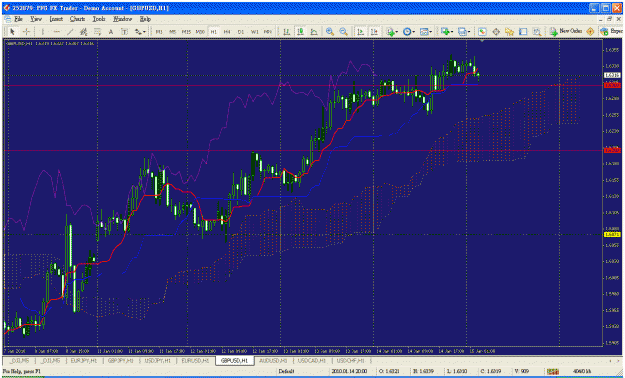The height and width of the screenshot is (378, 625).
Task: Open the Templates dropdown
Action: [426, 32]
